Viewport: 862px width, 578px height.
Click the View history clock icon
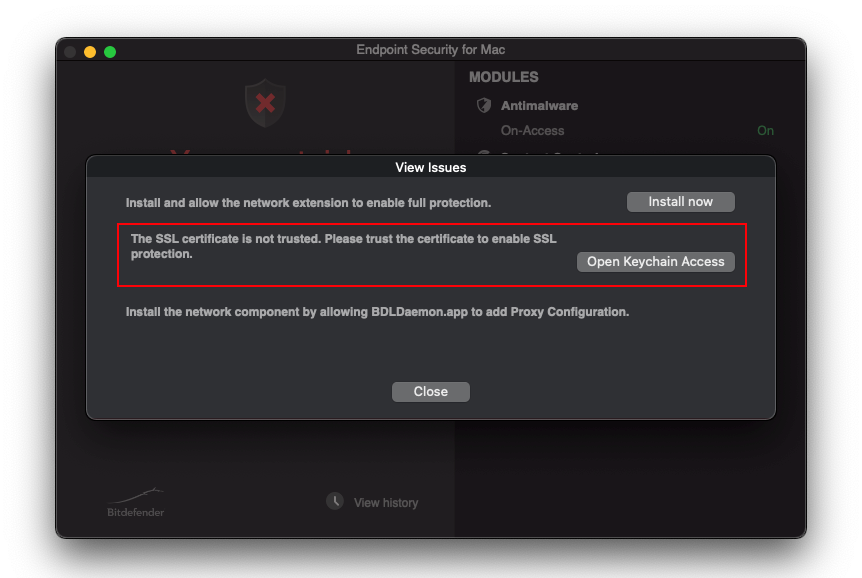pos(335,501)
